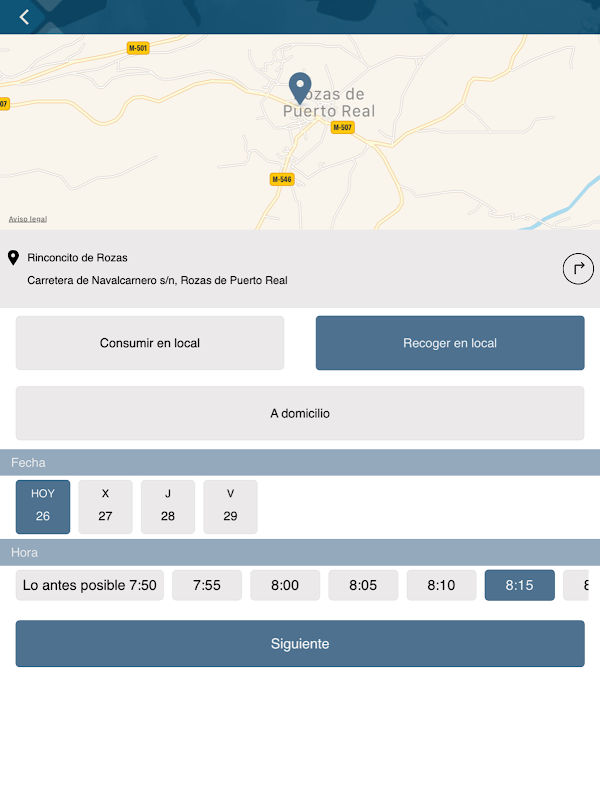Image resolution: width=600 pixels, height=800 pixels.
Task: Click the M-507 road label on map
Action: tap(343, 128)
